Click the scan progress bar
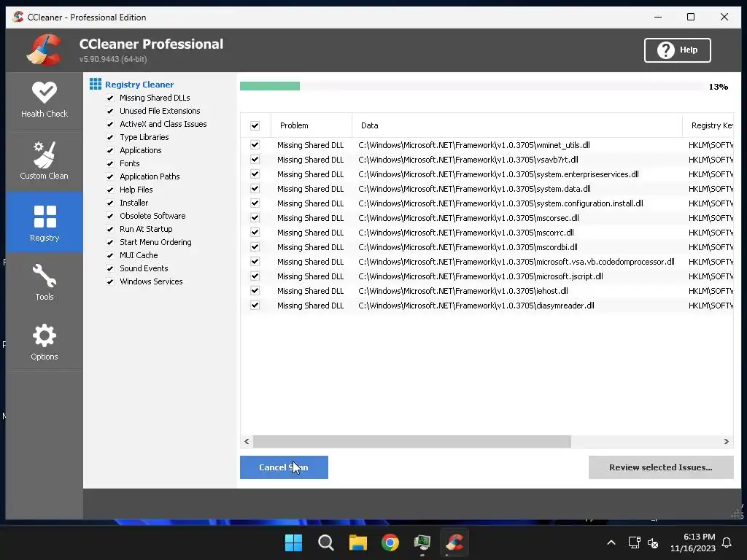 click(473, 86)
